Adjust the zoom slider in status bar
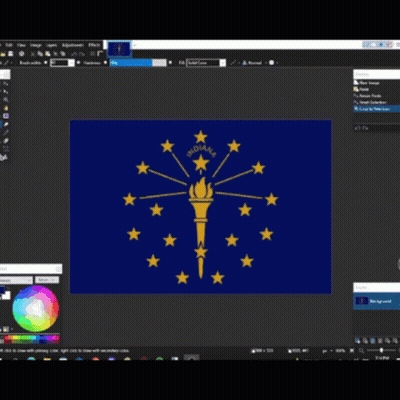Image resolution: width=400 pixels, height=400 pixels. [381, 350]
